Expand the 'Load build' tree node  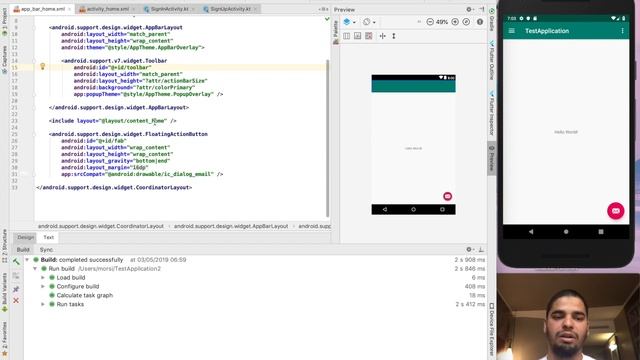click(43, 278)
